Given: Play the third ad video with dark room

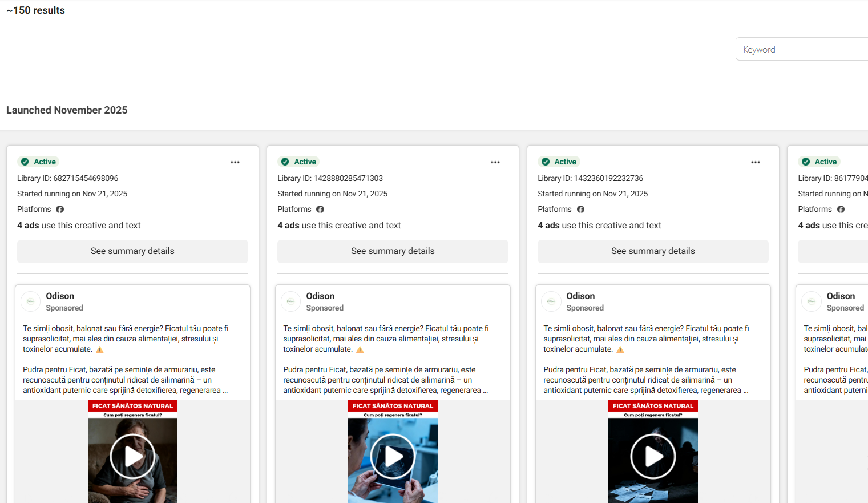Looking at the screenshot, I should (653, 456).
